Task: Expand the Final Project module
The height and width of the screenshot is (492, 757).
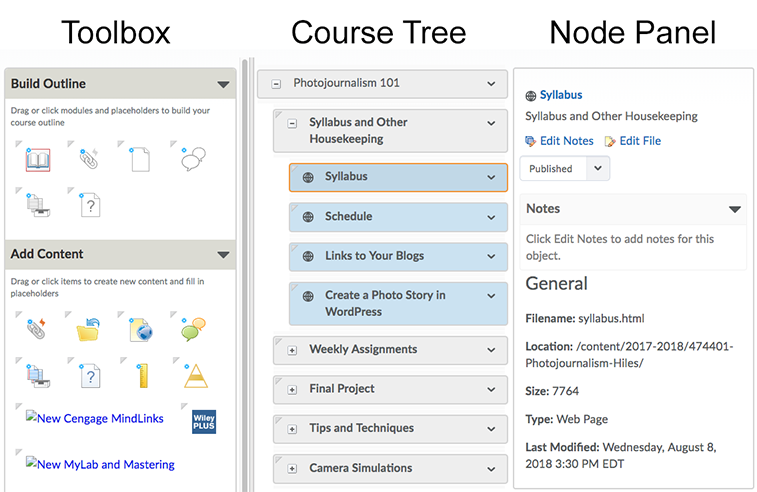Action: 292,389
